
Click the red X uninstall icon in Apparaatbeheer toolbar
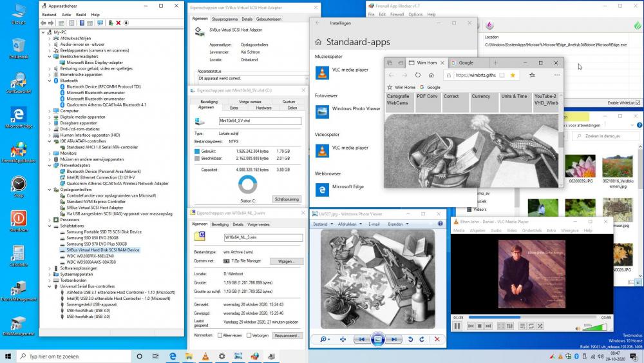(x=117, y=23)
